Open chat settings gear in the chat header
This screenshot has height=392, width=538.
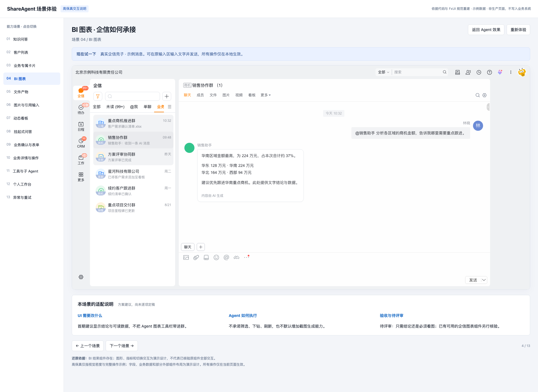[484, 95]
